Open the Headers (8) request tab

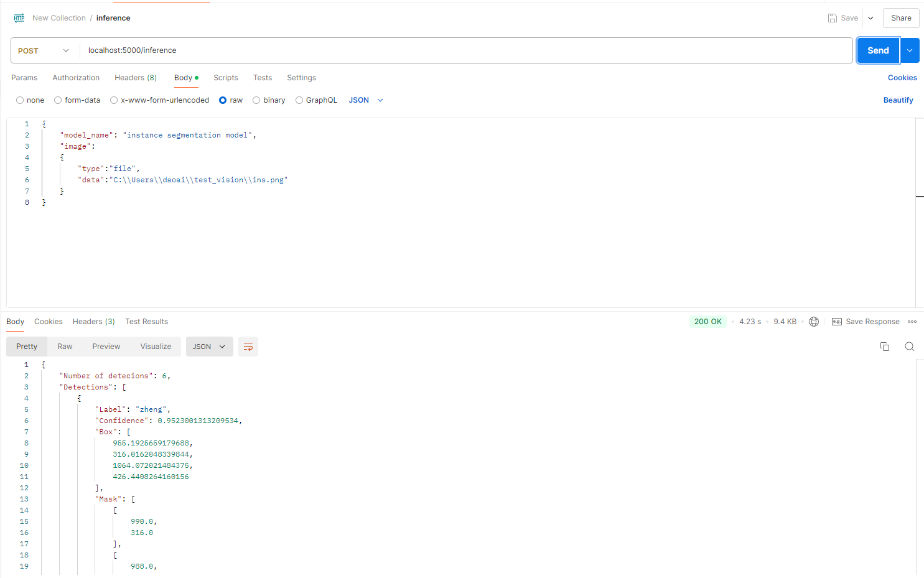(x=136, y=78)
